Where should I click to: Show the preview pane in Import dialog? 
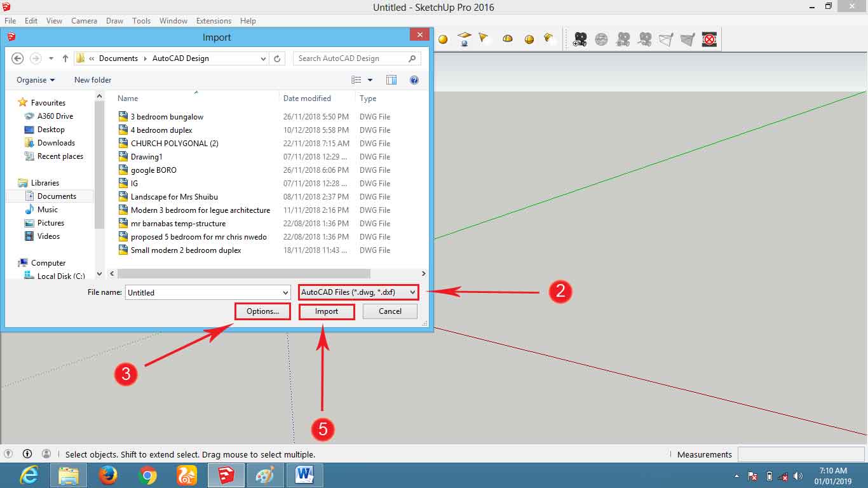tap(391, 80)
